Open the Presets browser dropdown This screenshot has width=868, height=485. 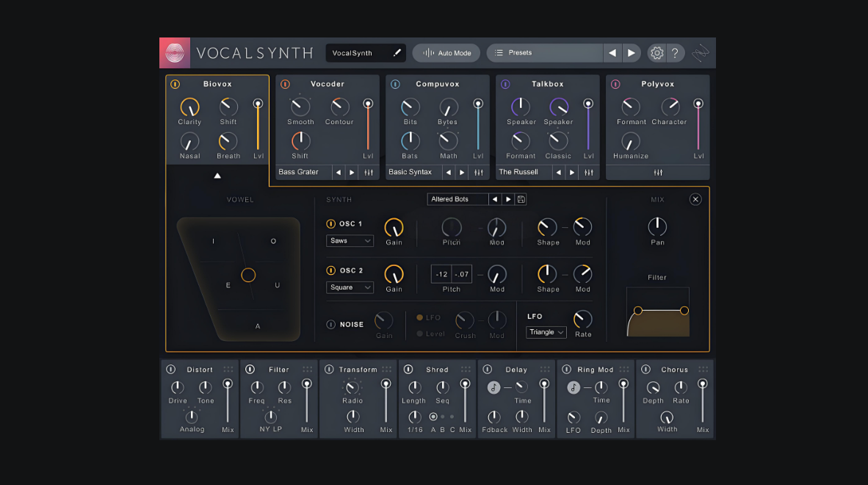545,53
